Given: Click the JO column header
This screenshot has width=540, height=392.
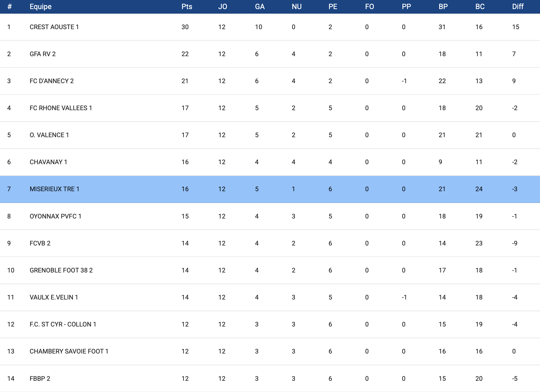Looking at the screenshot, I should coord(222,7).
